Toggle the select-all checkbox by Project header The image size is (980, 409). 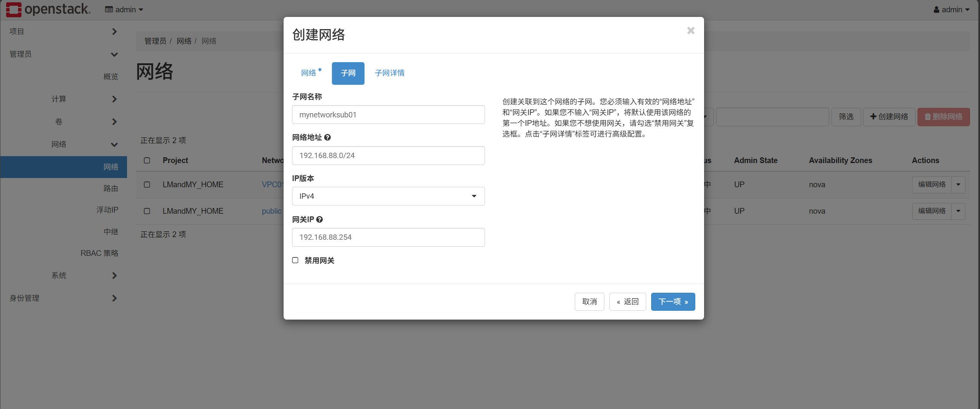pos(147,160)
